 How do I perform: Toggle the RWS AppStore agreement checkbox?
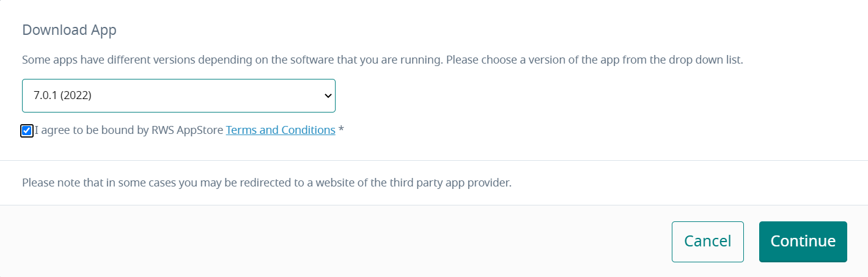27,130
